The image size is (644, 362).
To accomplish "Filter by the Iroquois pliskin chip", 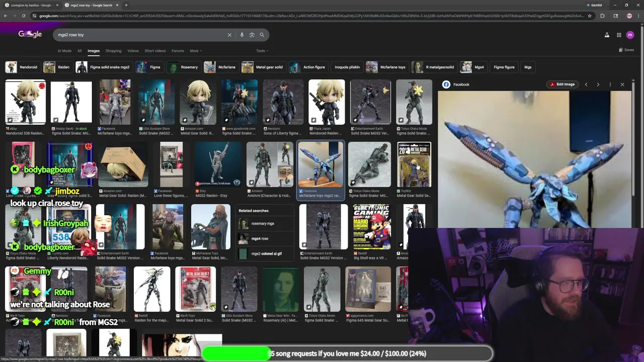I will tap(347, 67).
